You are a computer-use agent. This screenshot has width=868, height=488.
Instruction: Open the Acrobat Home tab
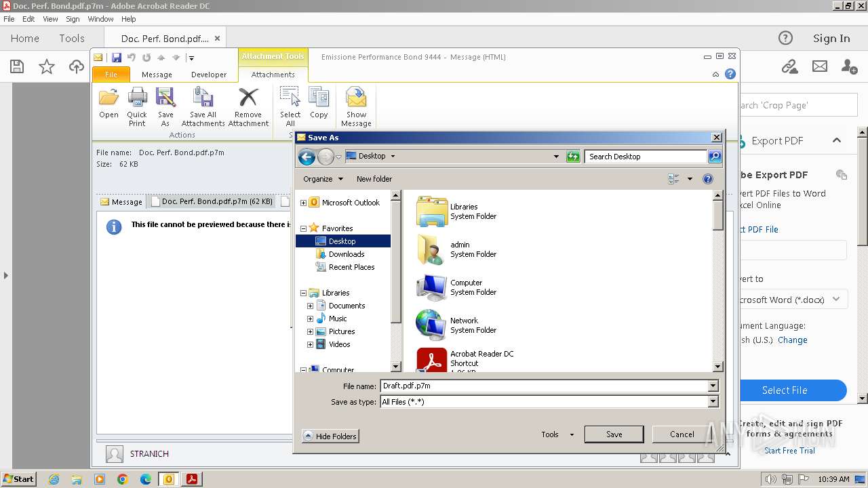coord(25,39)
